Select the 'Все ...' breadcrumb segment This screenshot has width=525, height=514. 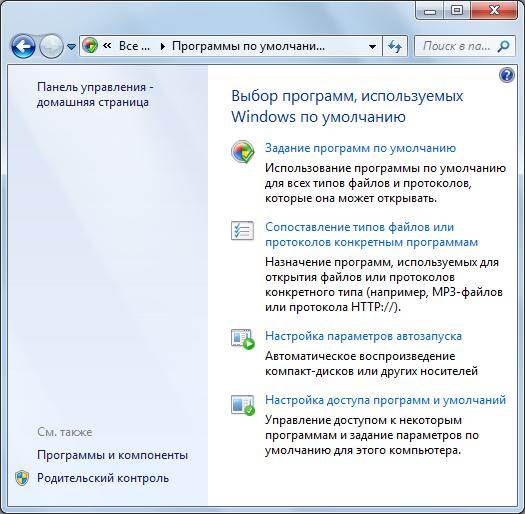[x=134, y=46]
